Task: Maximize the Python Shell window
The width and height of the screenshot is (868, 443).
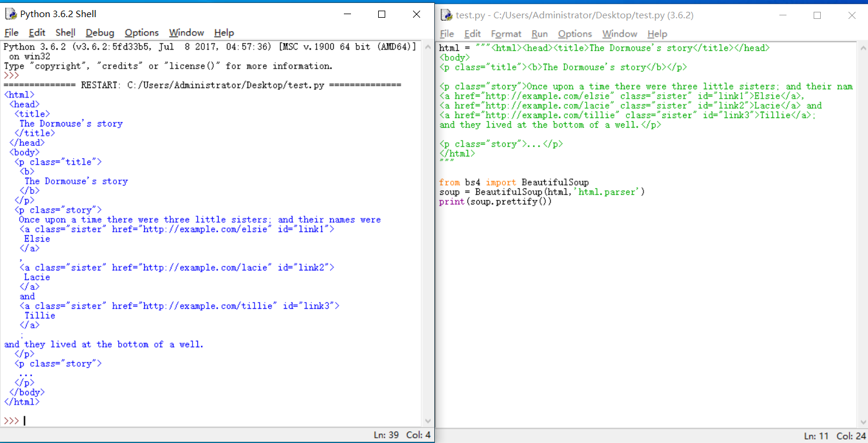Action: tap(382, 14)
